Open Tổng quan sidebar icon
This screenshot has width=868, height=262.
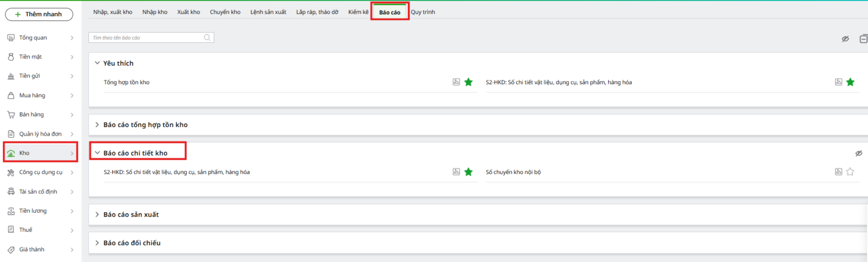tap(11, 37)
